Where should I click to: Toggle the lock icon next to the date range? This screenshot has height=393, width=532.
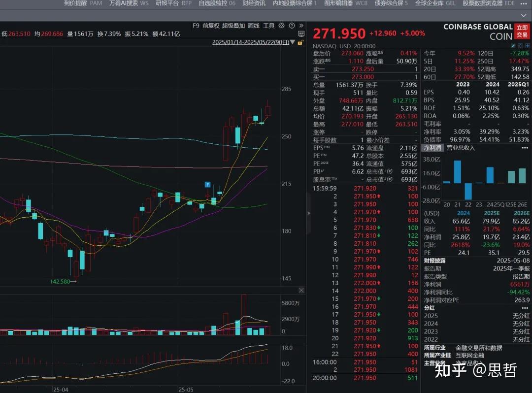pos(300,43)
